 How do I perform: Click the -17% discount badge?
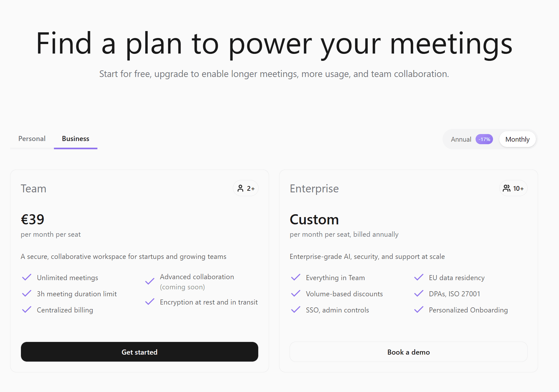click(484, 139)
